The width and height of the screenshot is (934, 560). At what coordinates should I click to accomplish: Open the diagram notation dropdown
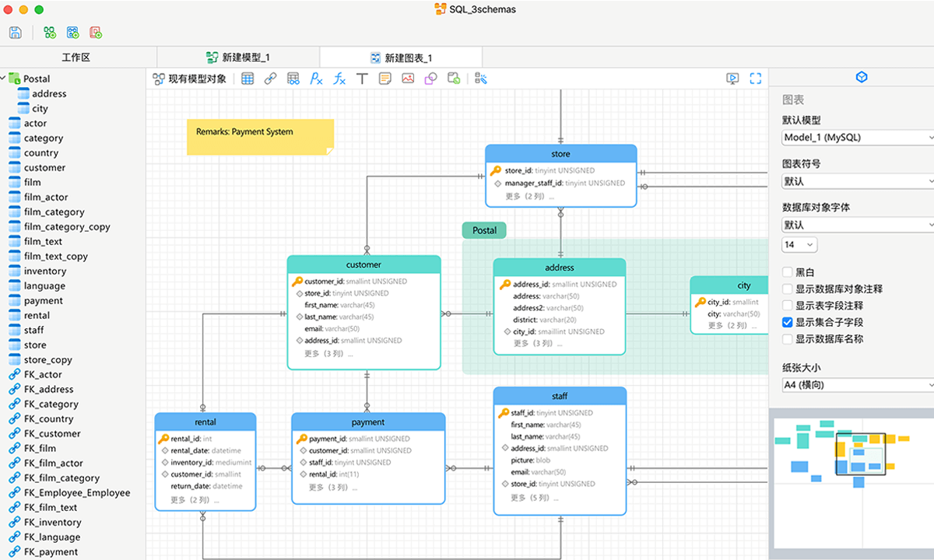858,180
